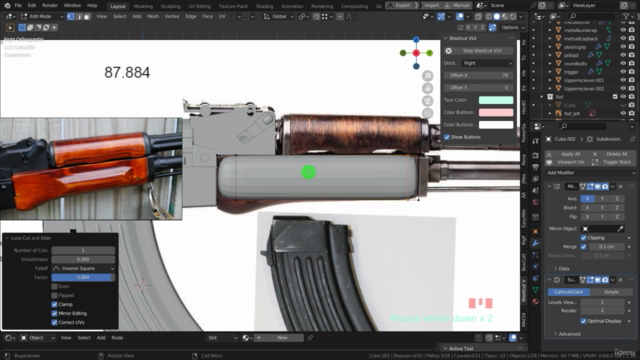Viewport: 640px width, 360px height.
Task: Toggle perspective/orthographic grid icon
Action: coord(427,113)
